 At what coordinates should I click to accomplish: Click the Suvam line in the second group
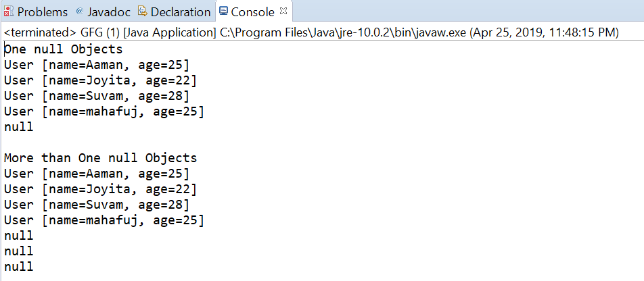click(x=97, y=205)
